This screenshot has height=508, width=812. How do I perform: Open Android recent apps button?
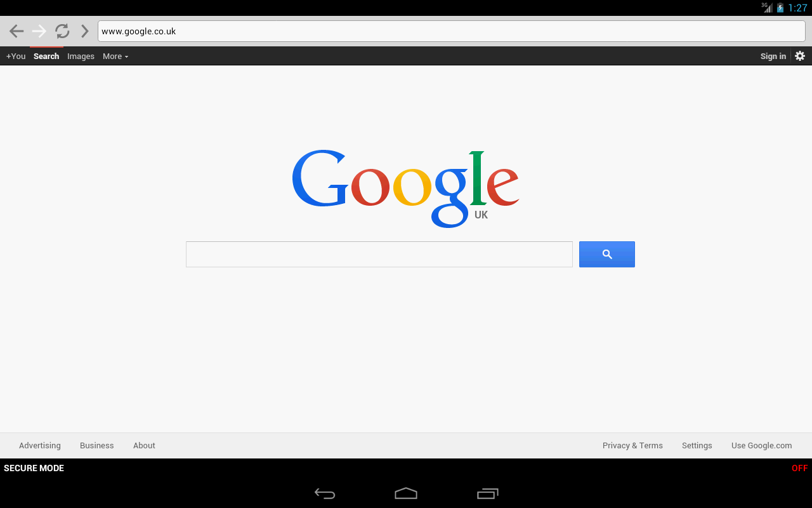click(x=488, y=493)
